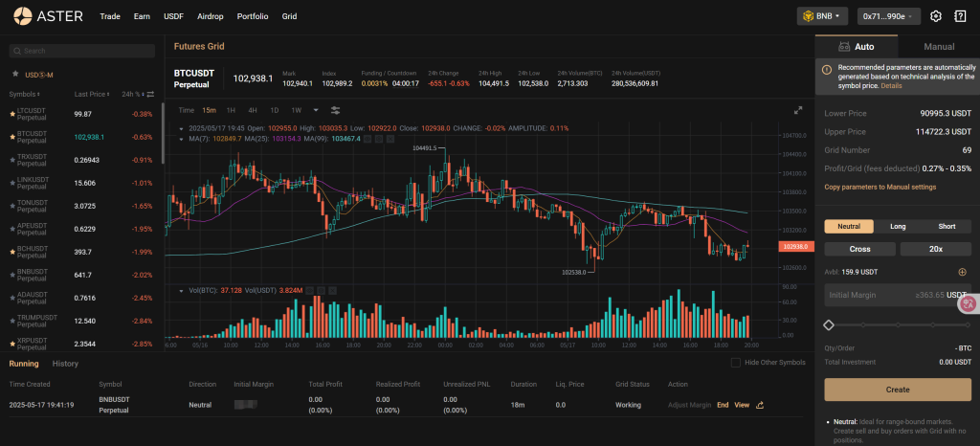This screenshot has width=980, height=446.
Task: Click the ASTER logo
Action: (48, 16)
